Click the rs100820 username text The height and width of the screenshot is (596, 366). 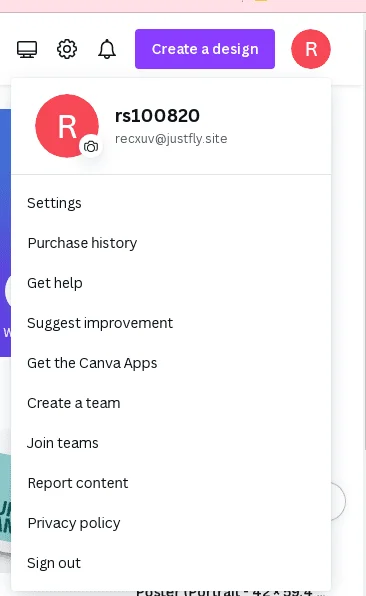pos(157,116)
